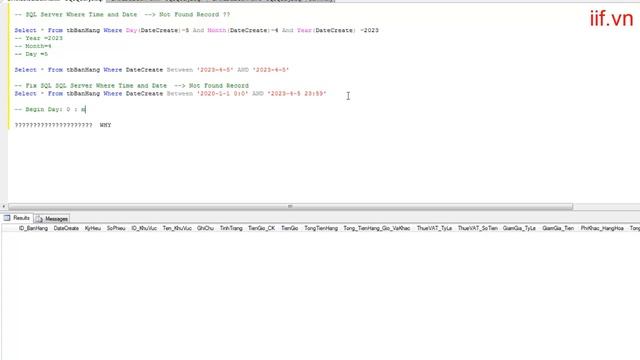
Task: Click the ID_BanHang column header
Action: pos(33,228)
